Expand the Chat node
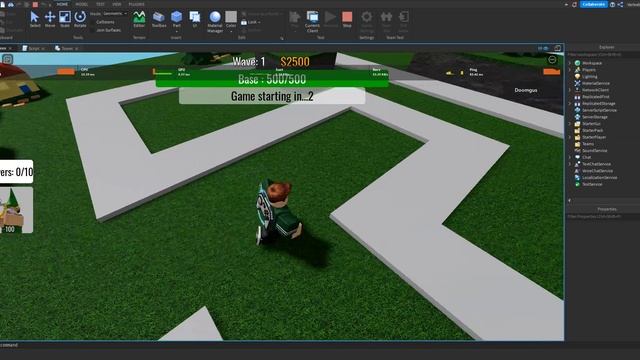Image resolution: width=640 pixels, height=360 pixels. click(x=570, y=157)
